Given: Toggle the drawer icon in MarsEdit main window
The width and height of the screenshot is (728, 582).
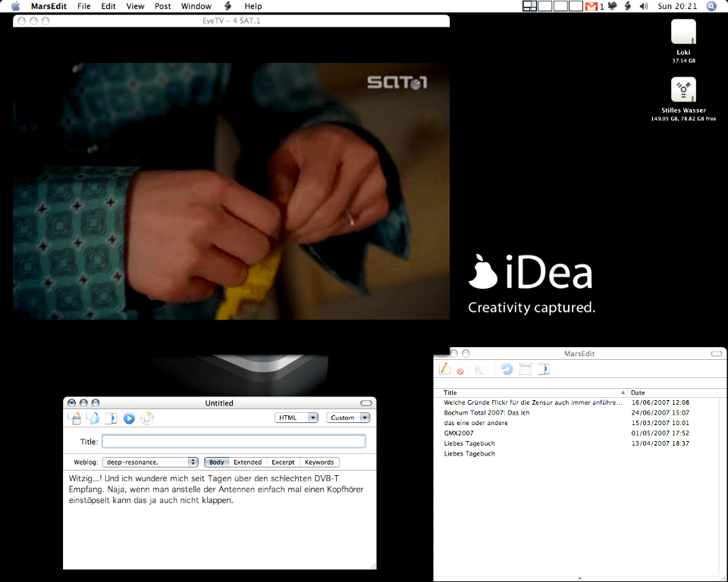Looking at the screenshot, I should pyautogui.click(x=544, y=369).
